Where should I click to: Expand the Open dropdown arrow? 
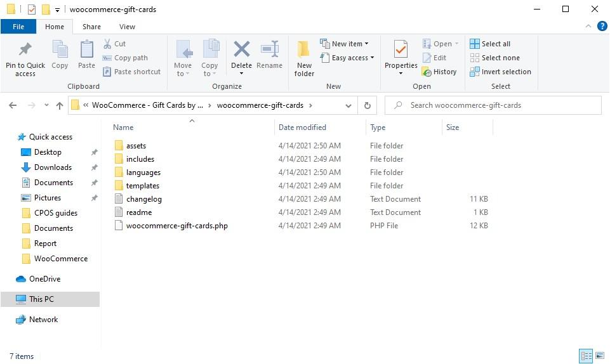[x=457, y=44]
